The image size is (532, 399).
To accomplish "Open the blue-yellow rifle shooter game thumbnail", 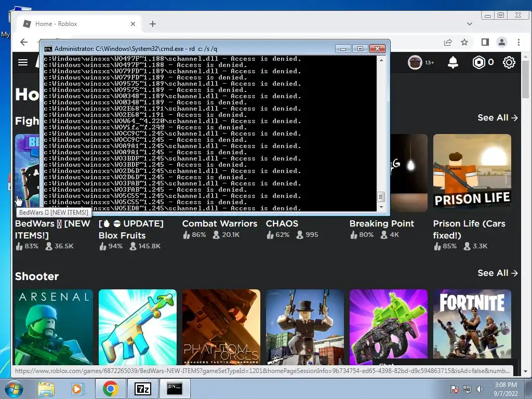I will [138, 327].
